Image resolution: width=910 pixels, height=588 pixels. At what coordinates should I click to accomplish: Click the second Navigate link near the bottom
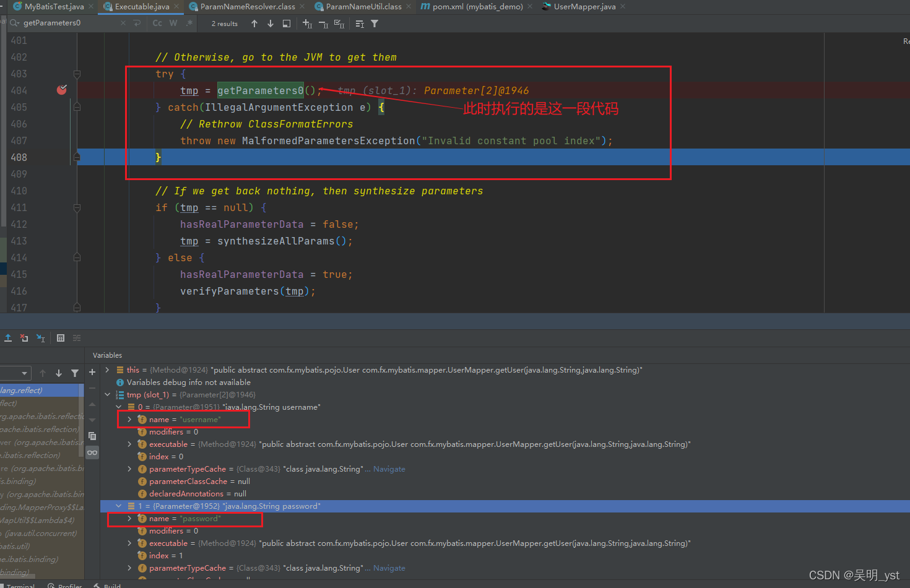pyautogui.click(x=389, y=568)
